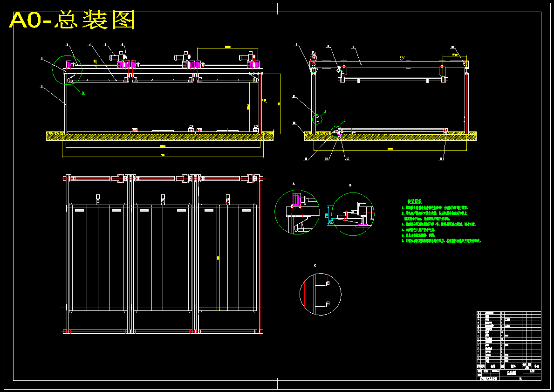Click the hatched ground strip under side view

click(390, 136)
